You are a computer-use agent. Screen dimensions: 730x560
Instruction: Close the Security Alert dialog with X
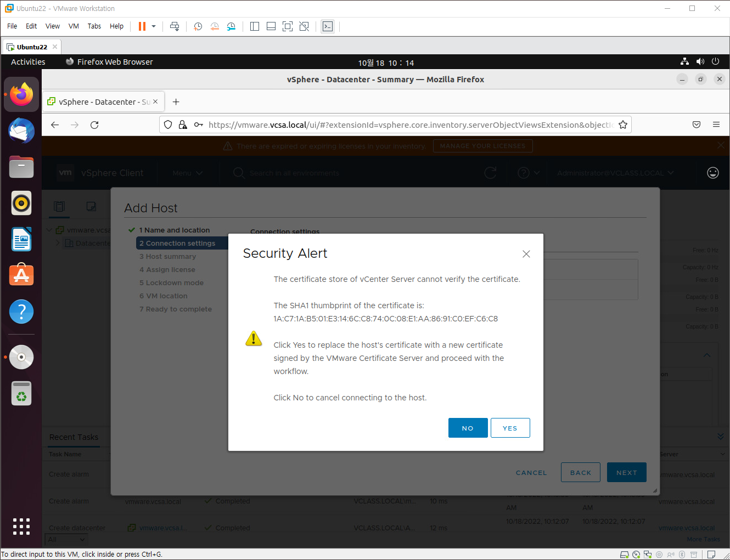(526, 254)
